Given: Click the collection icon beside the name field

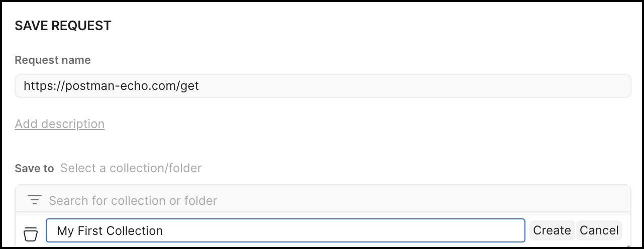Looking at the screenshot, I should (x=31, y=233).
